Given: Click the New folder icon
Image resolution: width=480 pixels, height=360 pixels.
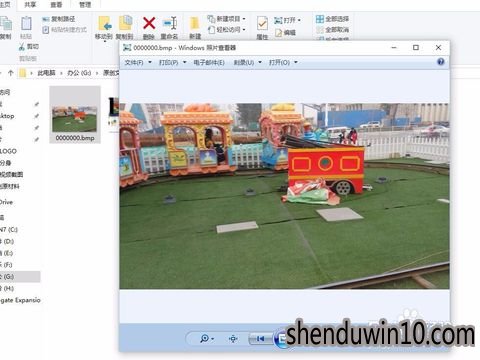Looking at the screenshot, I should click(x=194, y=23).
